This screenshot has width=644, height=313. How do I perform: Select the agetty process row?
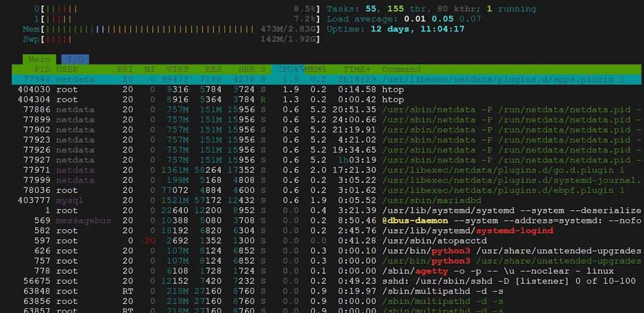point(326,271)
